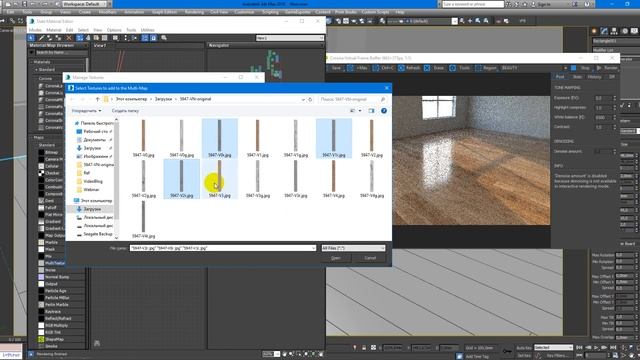This screenshot has height=360, width=640.
Task: Toggle the preview pane icon in file dialog
Action: pyautogui.click(x=371, y=111)
